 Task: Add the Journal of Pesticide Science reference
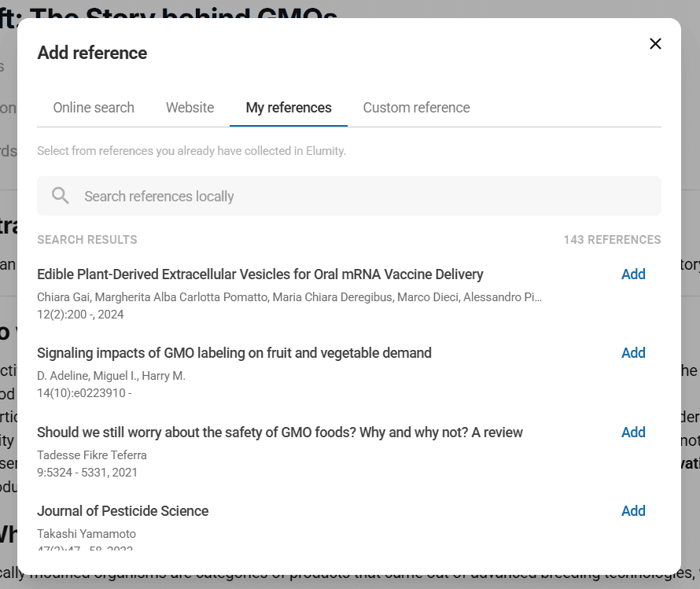(x=632, y=511)
